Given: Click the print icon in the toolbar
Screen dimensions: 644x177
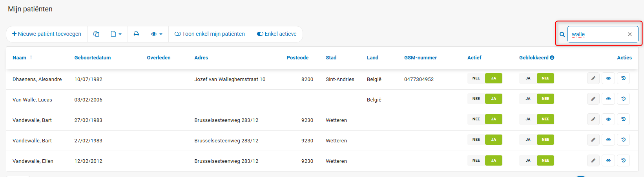Looking at the screenshot, I should tap(136, 34).
